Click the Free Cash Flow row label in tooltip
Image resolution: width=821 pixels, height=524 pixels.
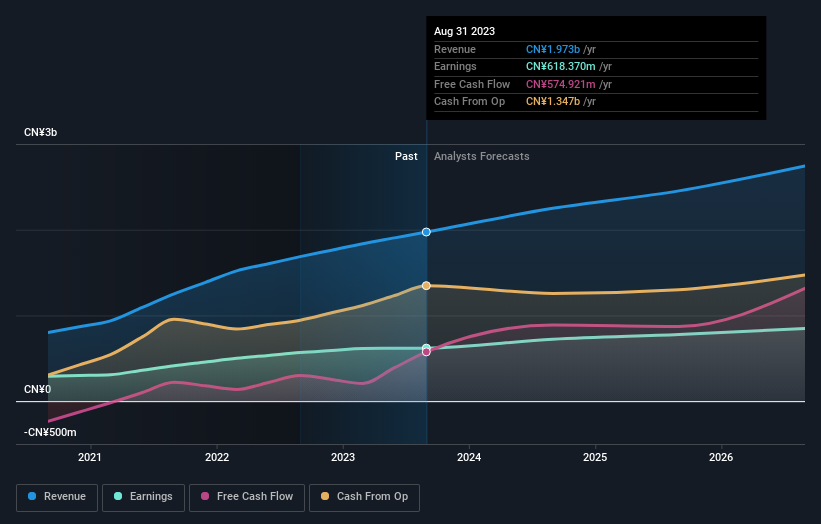click(x=472, y=84)
